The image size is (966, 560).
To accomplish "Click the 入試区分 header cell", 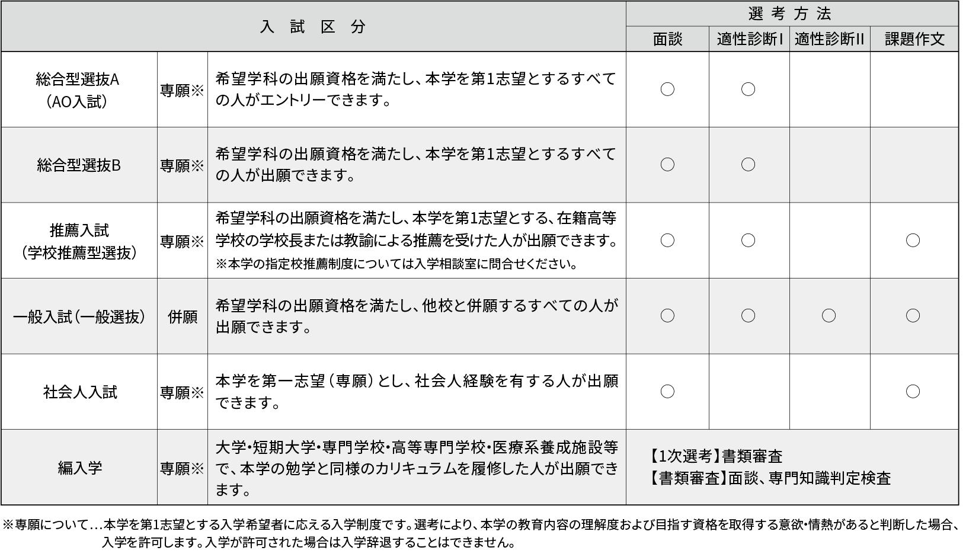I will [314, 27].
